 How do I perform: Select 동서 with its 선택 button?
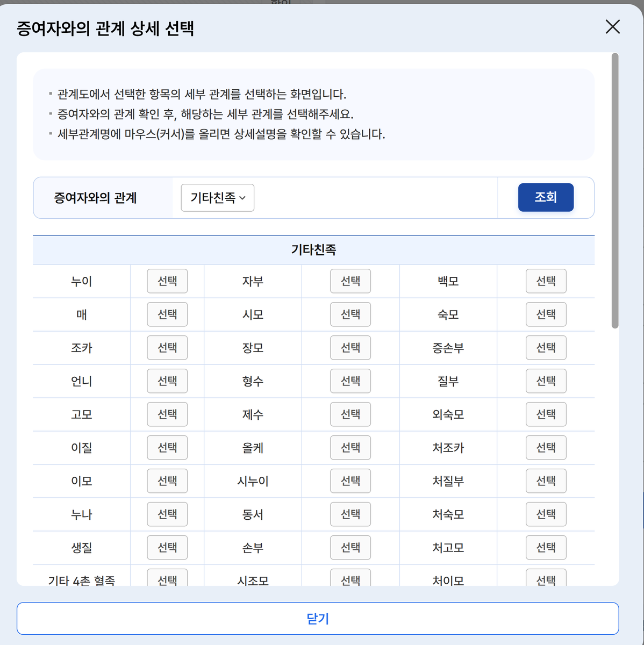350,514
